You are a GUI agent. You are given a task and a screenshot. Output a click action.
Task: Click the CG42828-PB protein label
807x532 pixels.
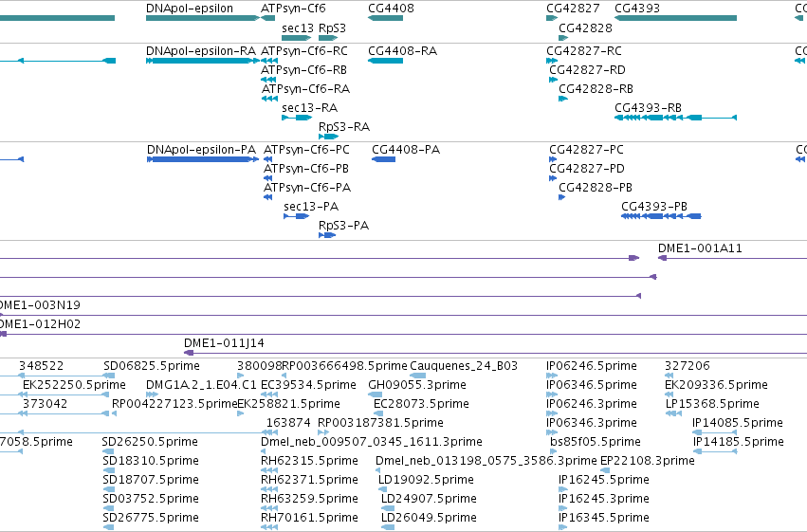click(x=596, y=188)
